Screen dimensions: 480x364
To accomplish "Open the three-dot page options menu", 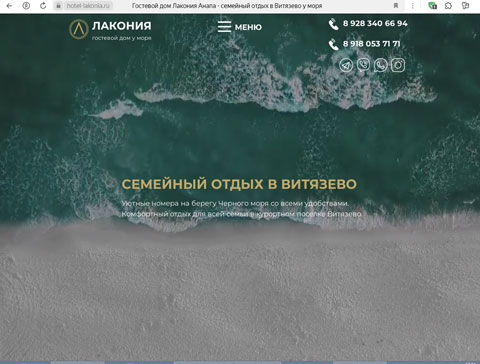I will click(413, 6).
